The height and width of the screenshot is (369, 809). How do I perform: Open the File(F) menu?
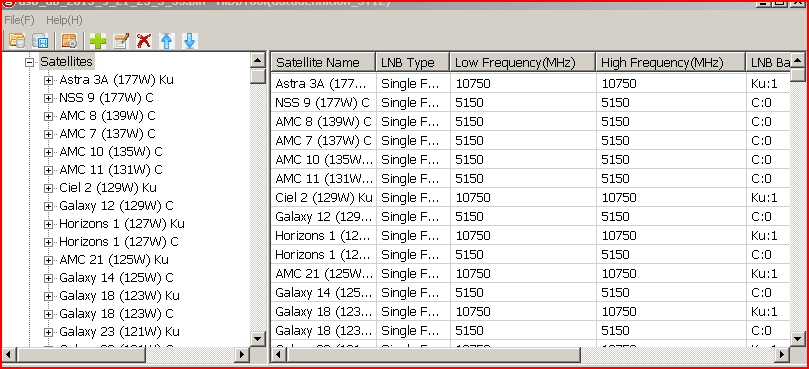(19, 21)
